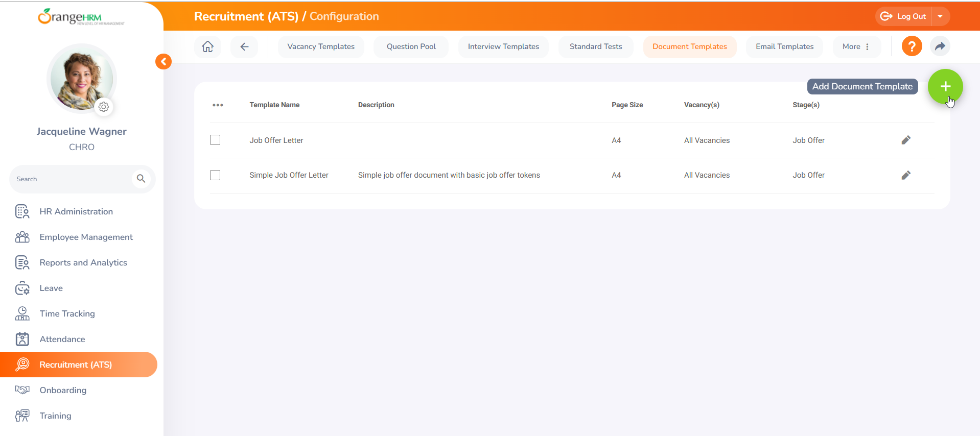980x436 pixels.
Task: Open Leave menu label
Action: (x=51, y=288)
